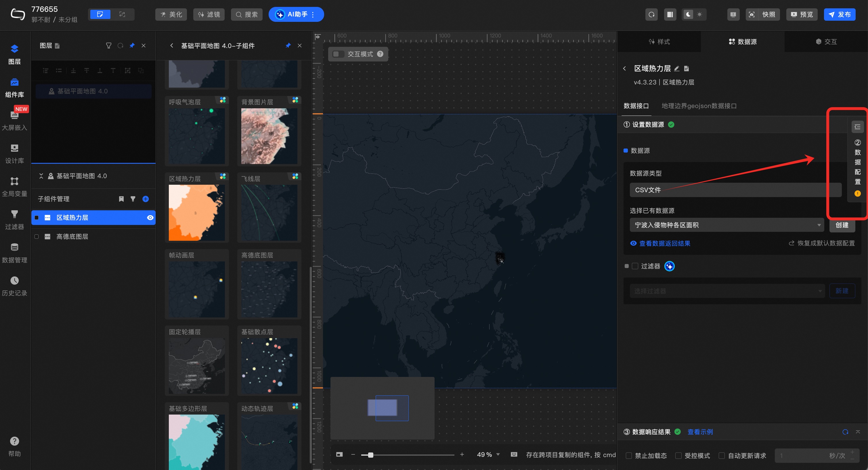The width and height of the screenshot is (868, 470).
Task: Click the refresh icon in 数据响应结果 bar
Action: point(845,432)
